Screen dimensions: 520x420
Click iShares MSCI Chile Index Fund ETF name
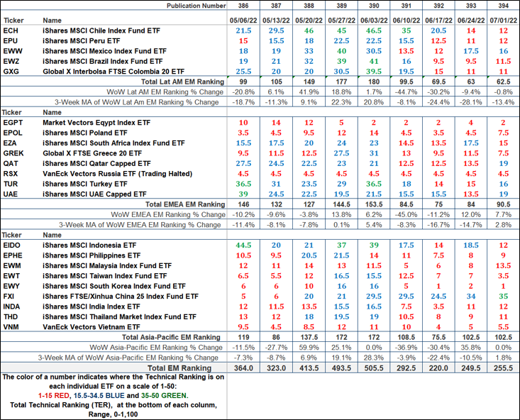101,31
